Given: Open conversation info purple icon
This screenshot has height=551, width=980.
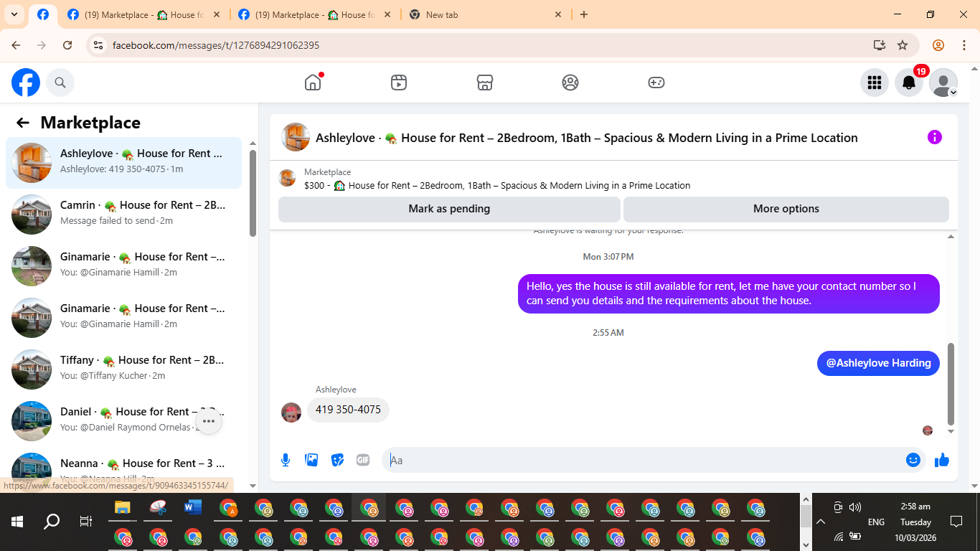Looking at the screenshot, I should (935, 137).
